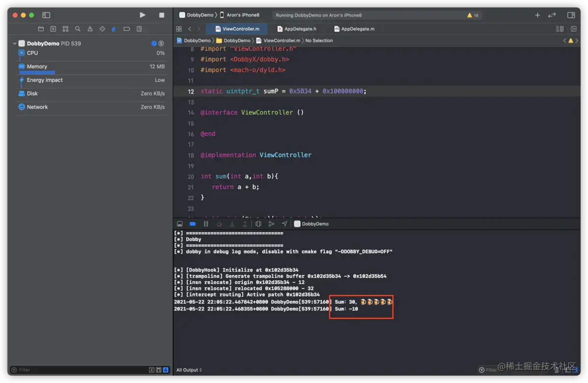This screenshot has height=383, width=588.
Task: Add an editor on the right
Action: [573, 29]
